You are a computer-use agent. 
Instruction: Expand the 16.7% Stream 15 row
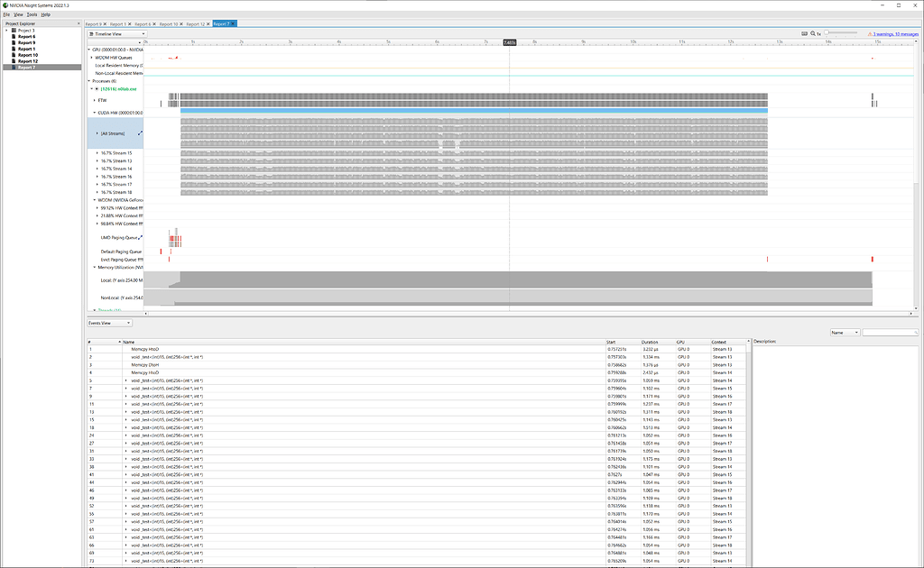click(97, 153)
